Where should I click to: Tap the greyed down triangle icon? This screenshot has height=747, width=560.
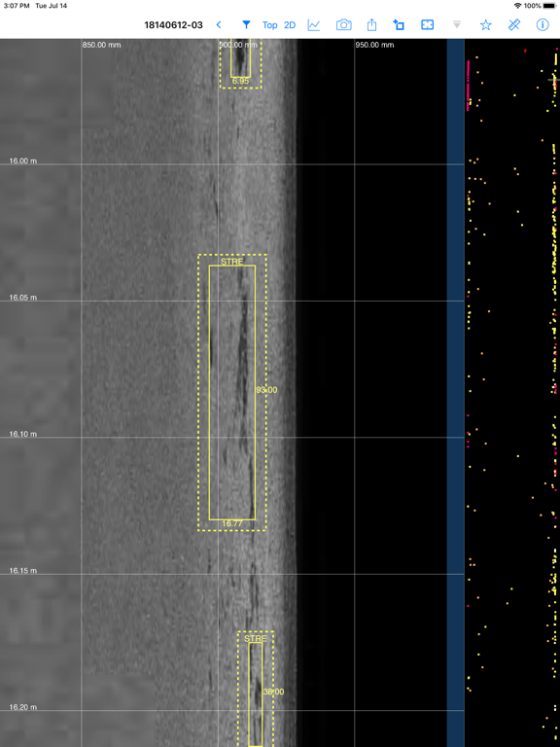[457, 24]
